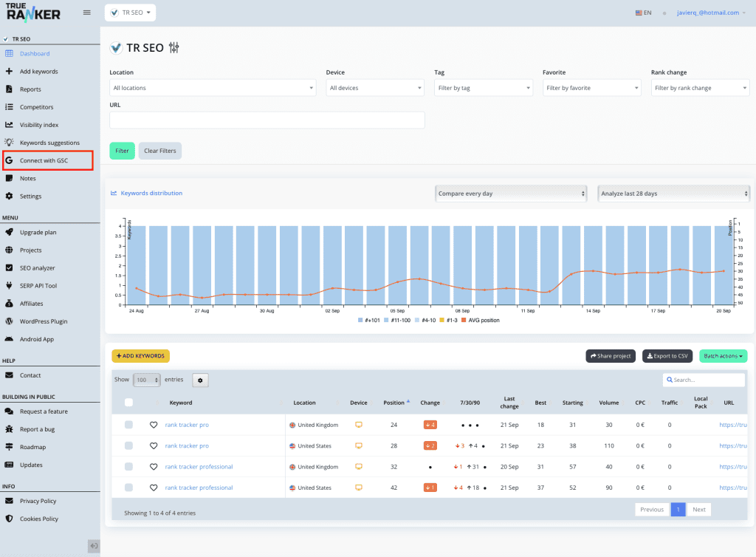Favorite rank tracker professional United States heart
This screenshot has height=557, width=756.
tap(154, 488)
